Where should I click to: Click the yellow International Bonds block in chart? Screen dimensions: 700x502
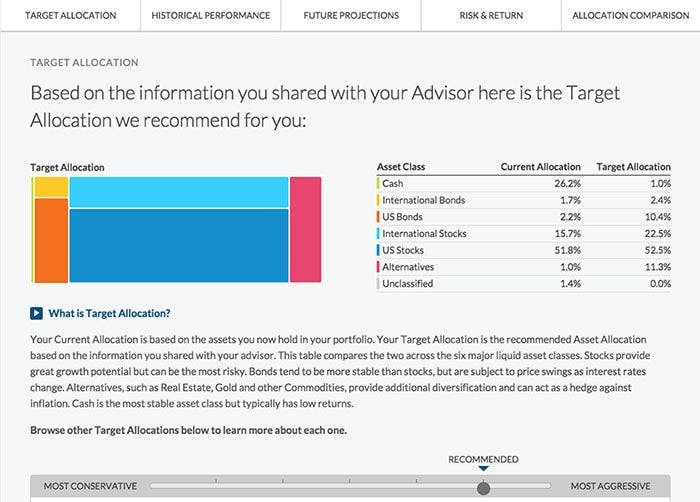tap(51, 187)
